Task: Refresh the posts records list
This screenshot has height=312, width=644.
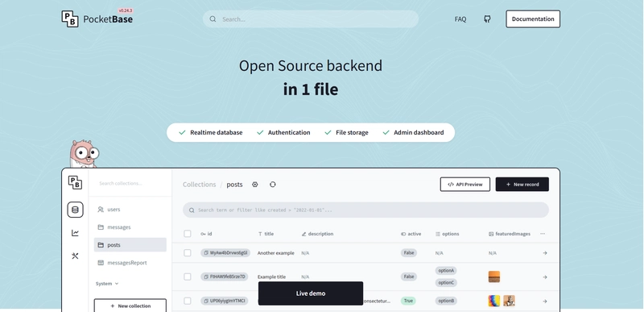Action: 273,185
